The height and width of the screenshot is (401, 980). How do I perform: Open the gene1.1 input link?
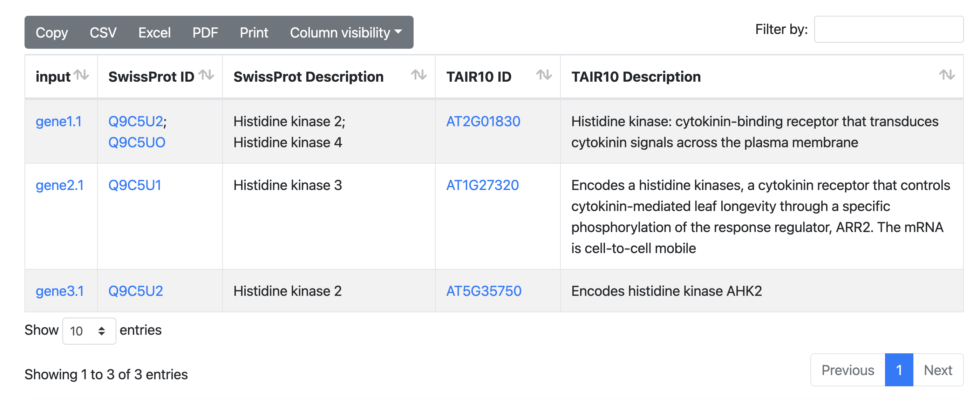(59, 121)
